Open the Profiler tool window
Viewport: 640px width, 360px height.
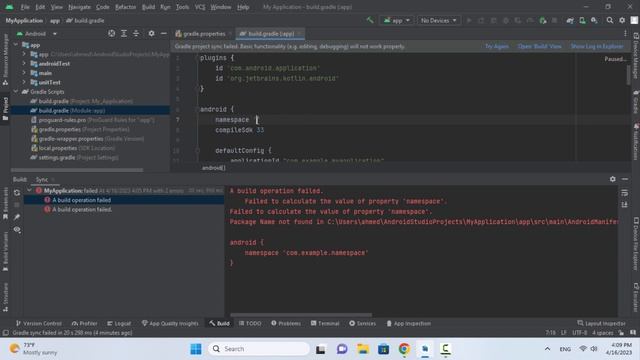tap(84, 323)
